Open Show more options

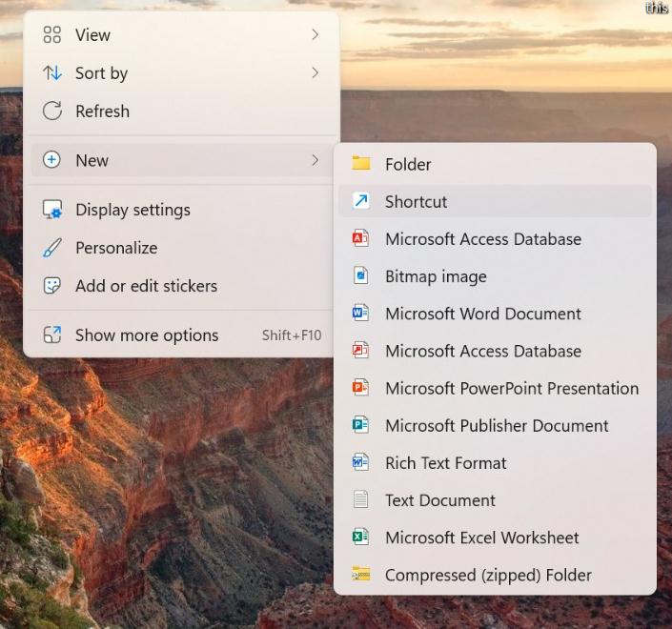[x=147, y=335]
